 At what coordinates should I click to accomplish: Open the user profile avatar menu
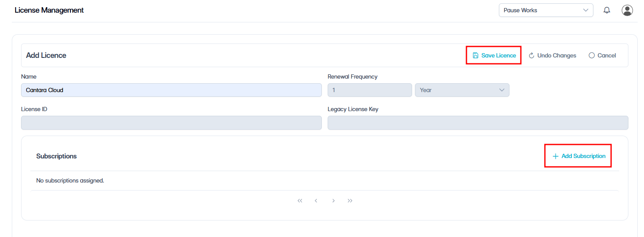pos(627,10)
